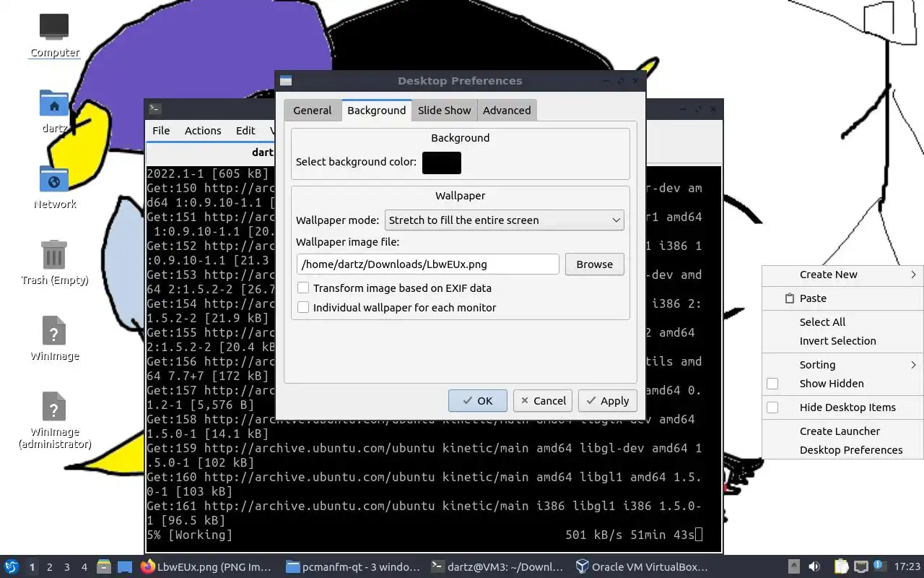Switch to virtual desktop 4
924x578 pixels.
84,567
